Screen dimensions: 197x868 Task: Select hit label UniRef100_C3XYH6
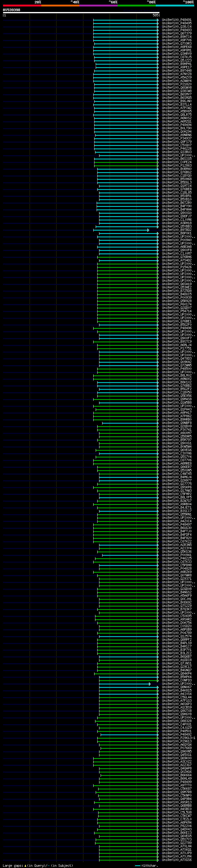tap(177, 453)
